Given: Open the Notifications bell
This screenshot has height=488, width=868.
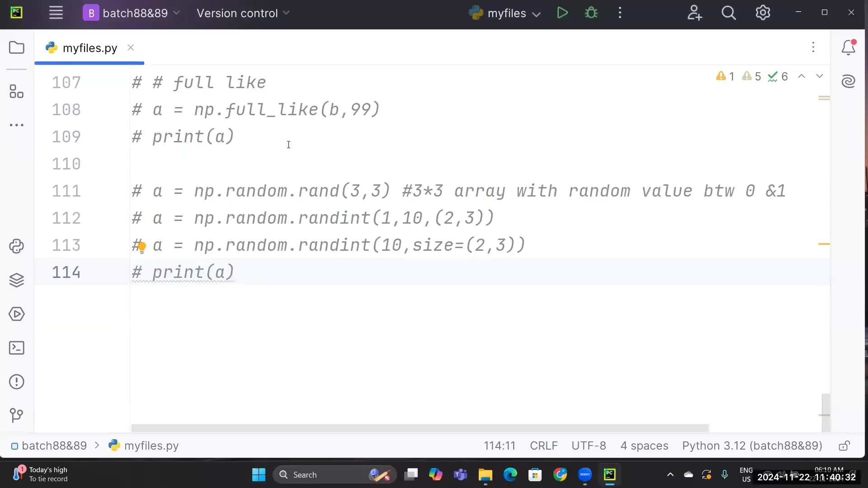Looking at the screenshot, I should coord(849,47).
